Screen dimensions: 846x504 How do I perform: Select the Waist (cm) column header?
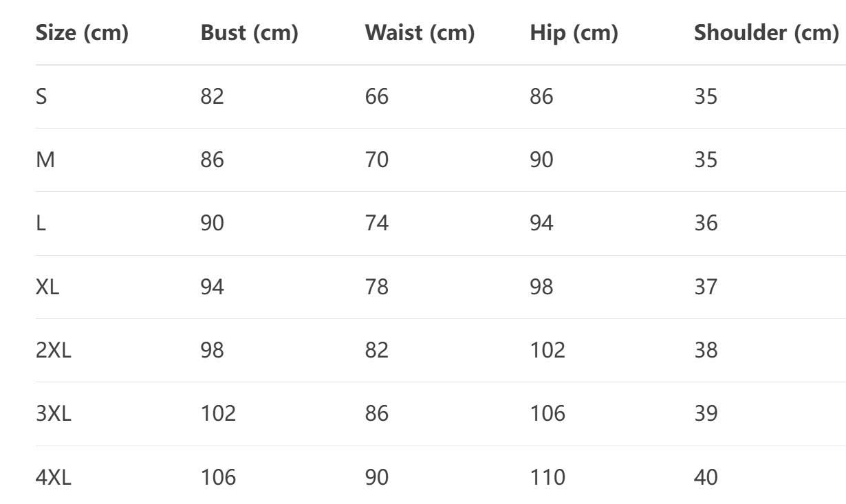[420, 33]
